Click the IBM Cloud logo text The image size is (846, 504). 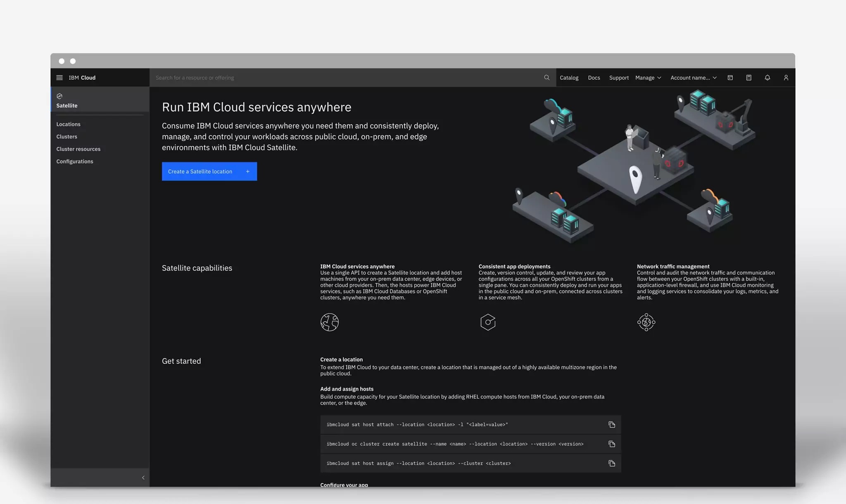[x=82, y=78]
